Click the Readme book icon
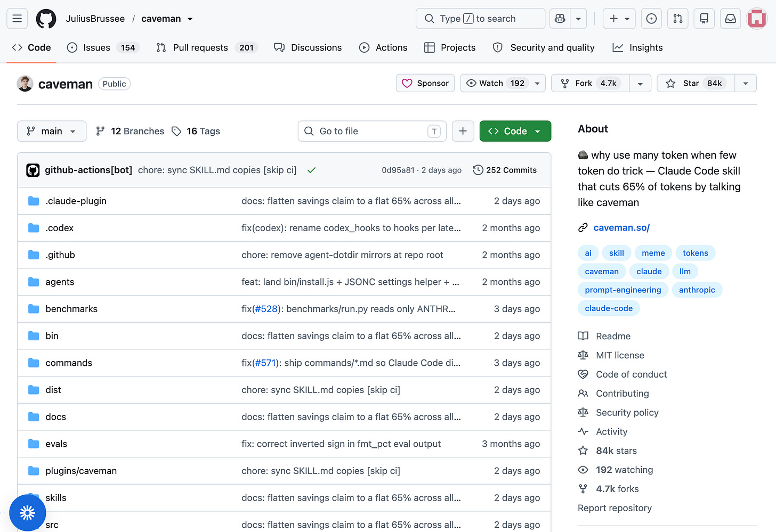Viewport: 776px width, 532px height. [x=583, y=336]
